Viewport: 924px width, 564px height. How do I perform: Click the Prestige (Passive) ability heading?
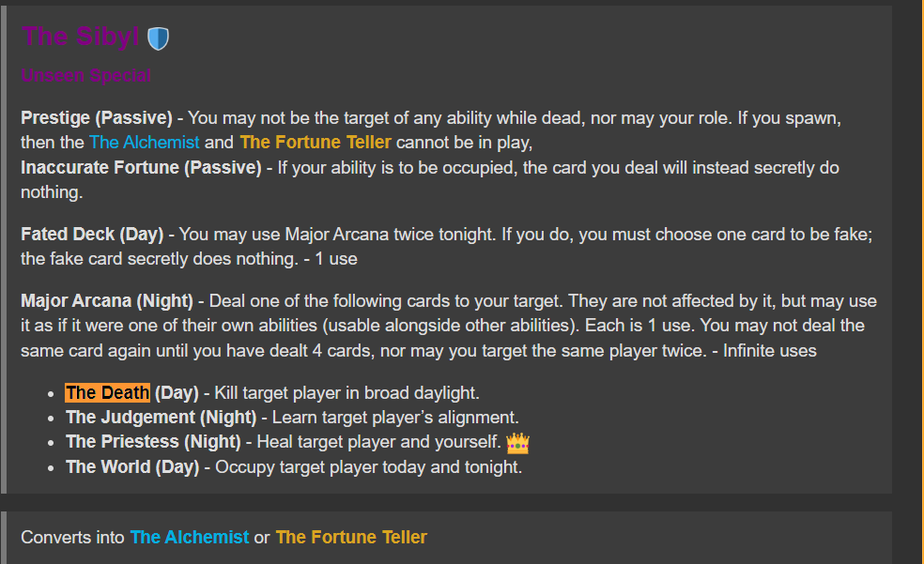pos(97,118)
